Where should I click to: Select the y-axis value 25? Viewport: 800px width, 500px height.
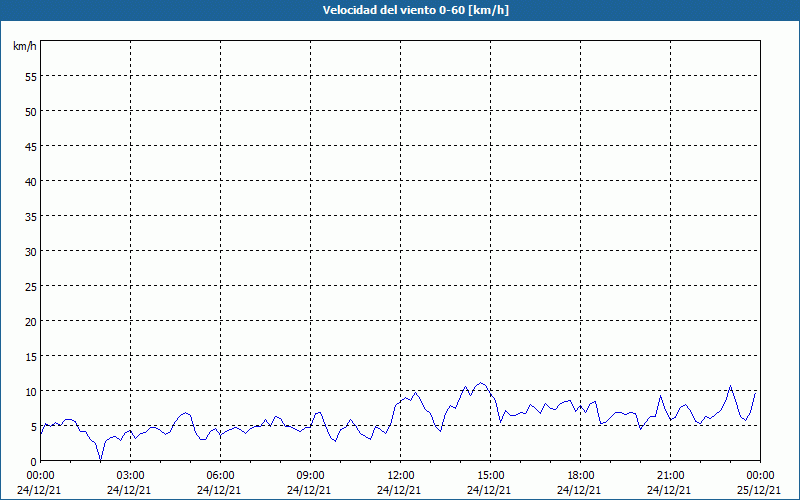(31, 287)
